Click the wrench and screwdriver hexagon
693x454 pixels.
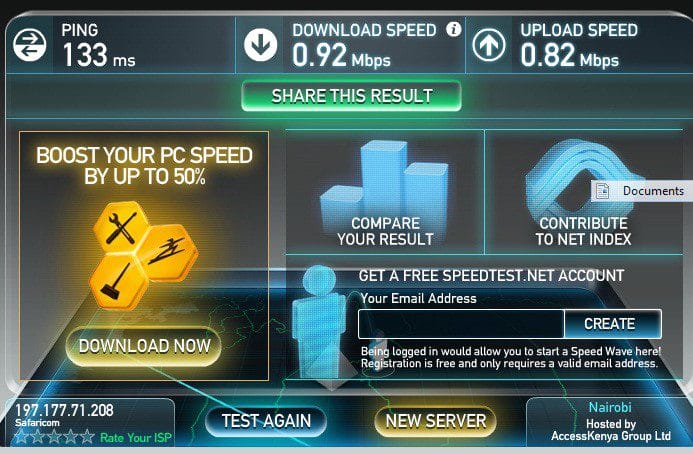click(121, 228)
